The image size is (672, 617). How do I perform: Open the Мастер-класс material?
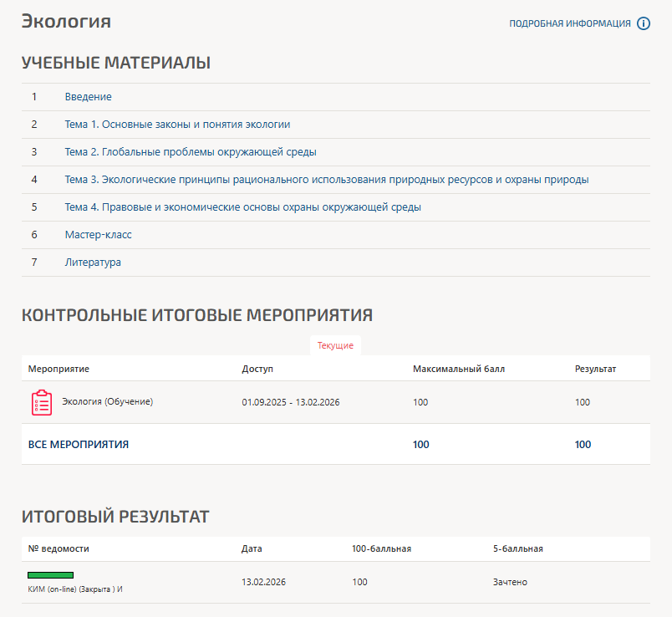point(99,235)
